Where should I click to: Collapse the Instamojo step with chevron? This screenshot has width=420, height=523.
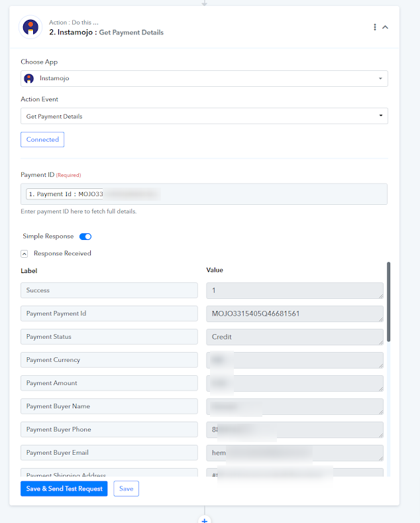click(x=385, y=27)
